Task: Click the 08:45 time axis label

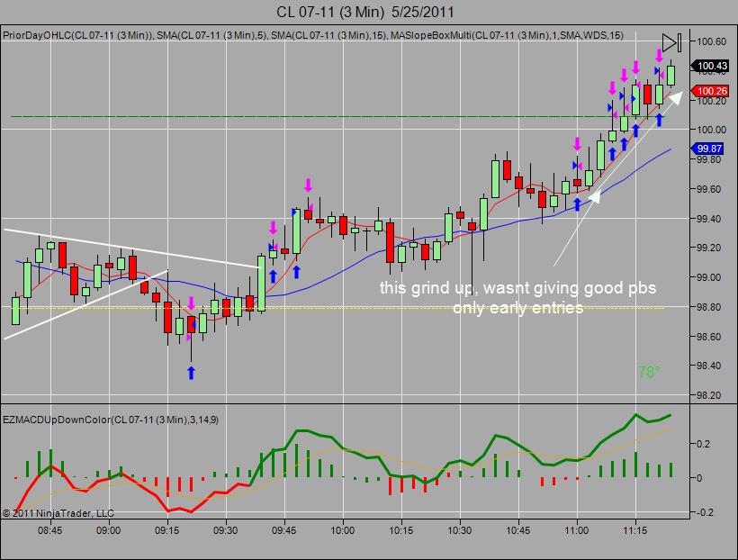Action: (x=49, y=530)
